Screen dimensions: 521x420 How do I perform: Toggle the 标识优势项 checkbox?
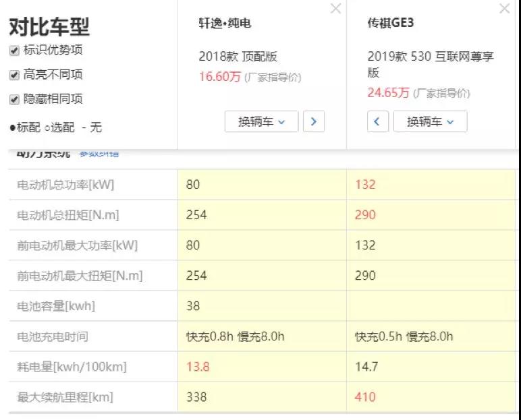click(x=14, y=51)
